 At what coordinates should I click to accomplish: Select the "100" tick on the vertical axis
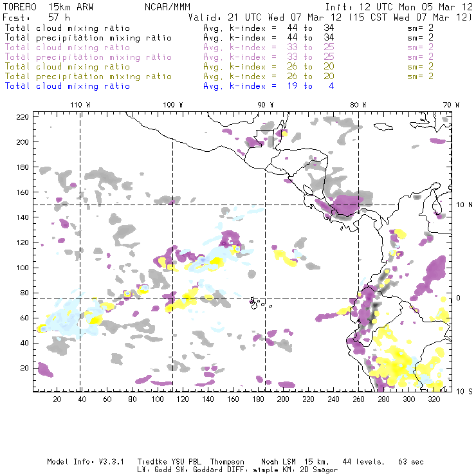coord(23,268)
